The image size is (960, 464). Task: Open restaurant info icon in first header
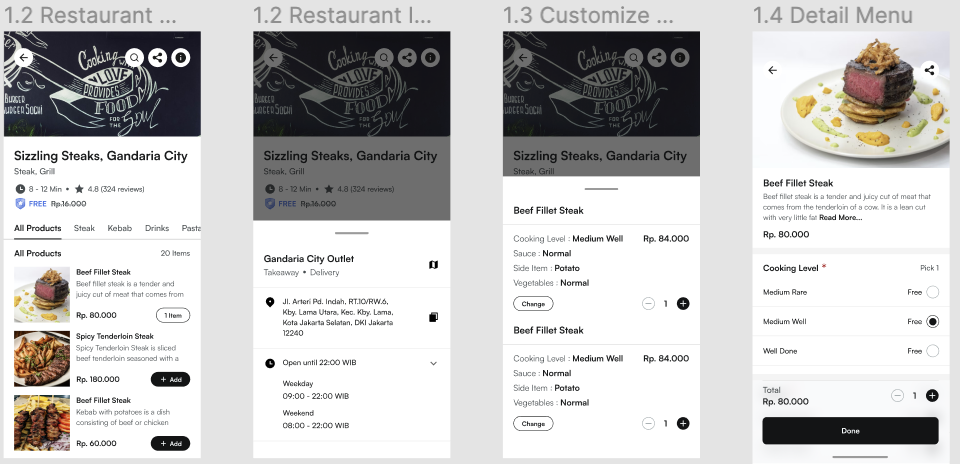click(180, 57)
